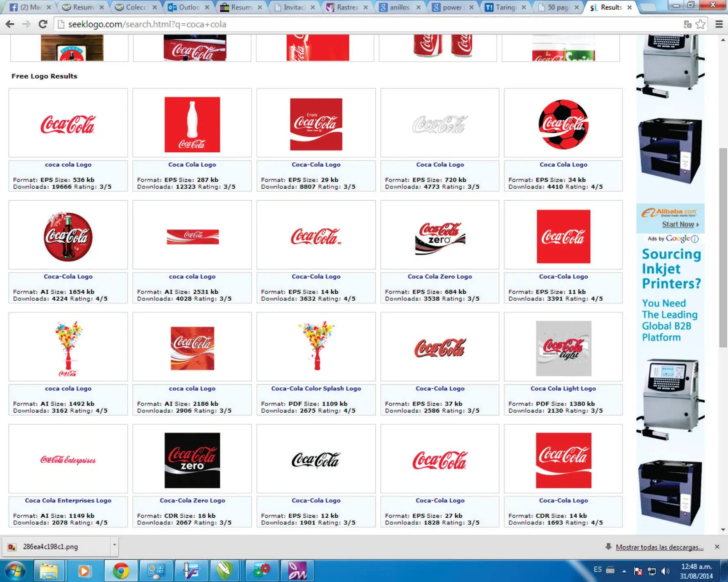Click Mostrar todas las descargas link

pos(660,547)
